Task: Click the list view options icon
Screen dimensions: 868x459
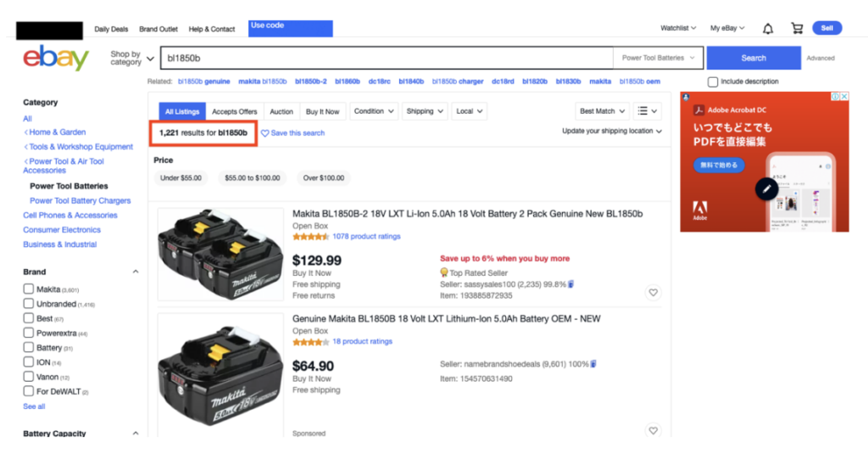Action: point(648,111)
